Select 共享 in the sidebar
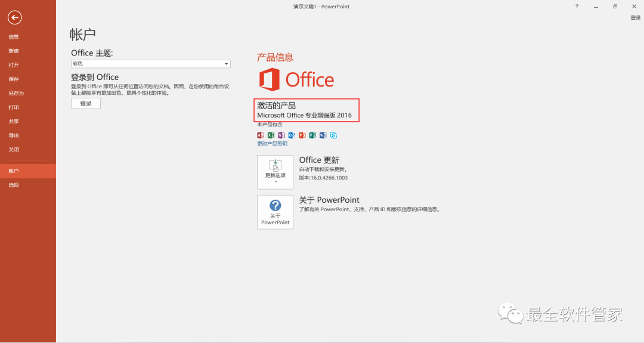 28,121
